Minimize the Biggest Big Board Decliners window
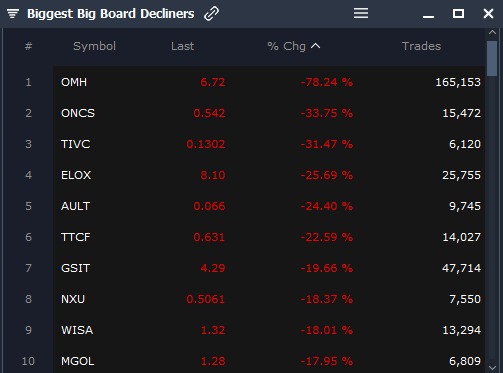 (428, 16)
